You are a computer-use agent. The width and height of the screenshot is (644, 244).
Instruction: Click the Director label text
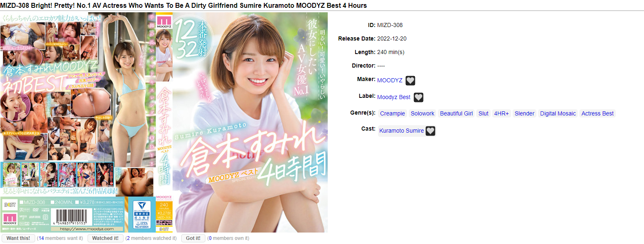(x=363, y=66)
